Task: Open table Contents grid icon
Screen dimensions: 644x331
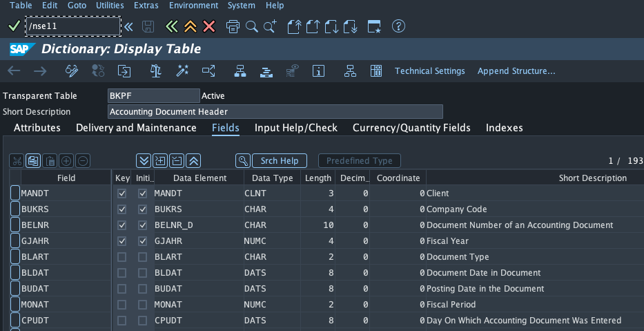Action: (x=376, y=70)
